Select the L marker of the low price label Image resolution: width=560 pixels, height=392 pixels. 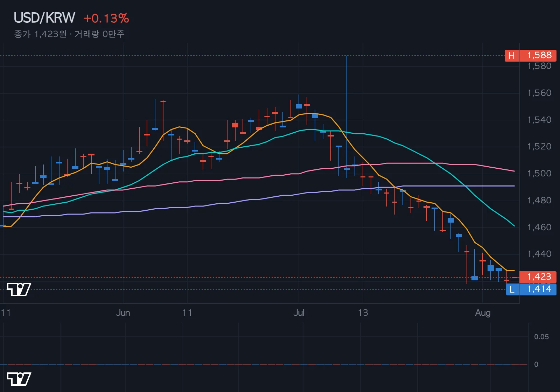[512, 289]
